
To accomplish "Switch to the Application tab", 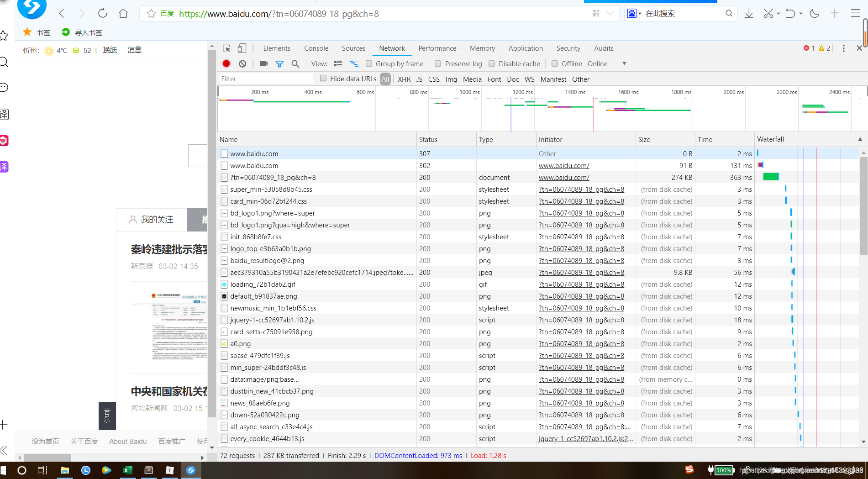I will pos(526,48).
